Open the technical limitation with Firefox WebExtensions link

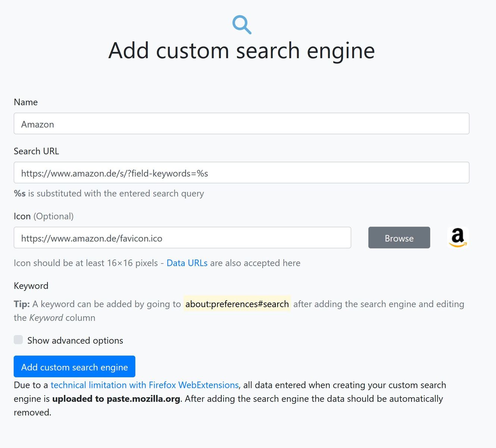tap(144, 385)
